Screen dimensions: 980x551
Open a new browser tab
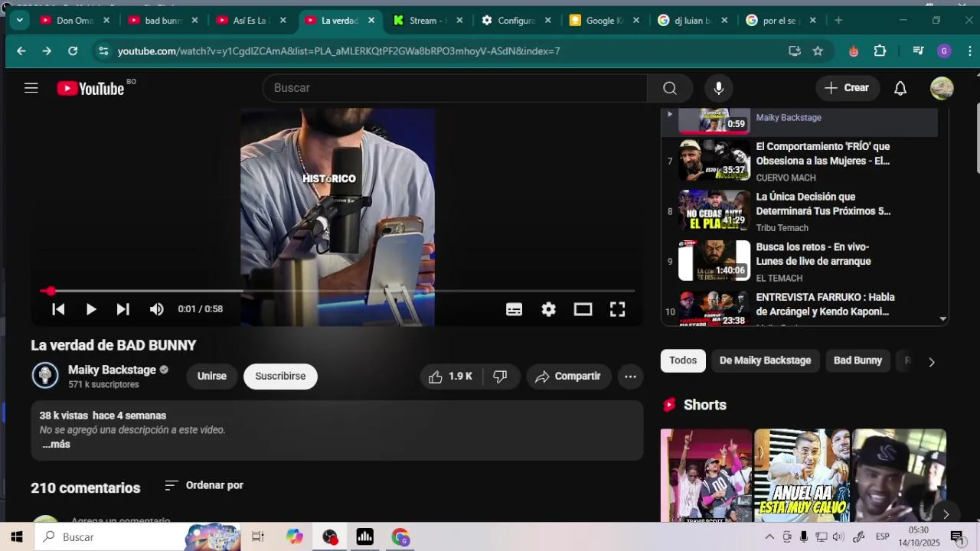pyautogui.click(x=838, y=21)
